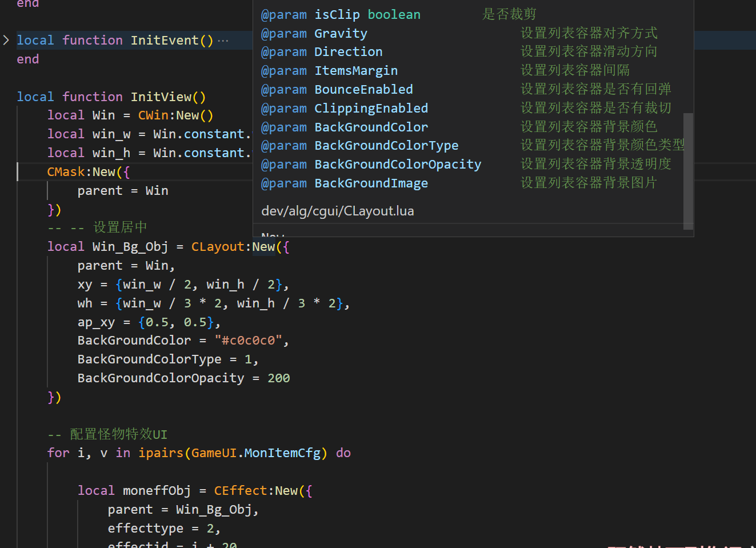Click the ClippingEnabled parameter in hover docs

point(371,109)
